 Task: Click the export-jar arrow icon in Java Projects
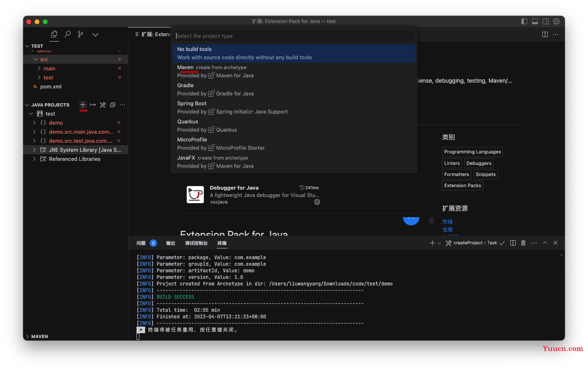tap(93, 105)
